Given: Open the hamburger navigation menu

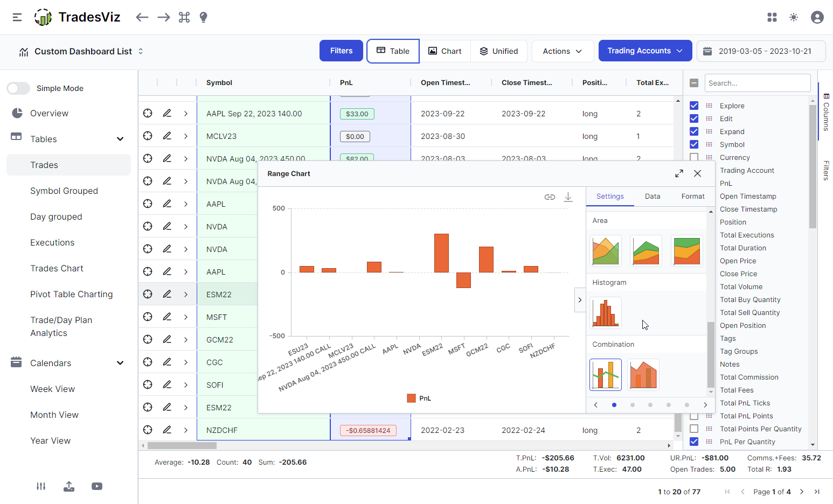Looking at the screenshot, I should click(17, 17).
